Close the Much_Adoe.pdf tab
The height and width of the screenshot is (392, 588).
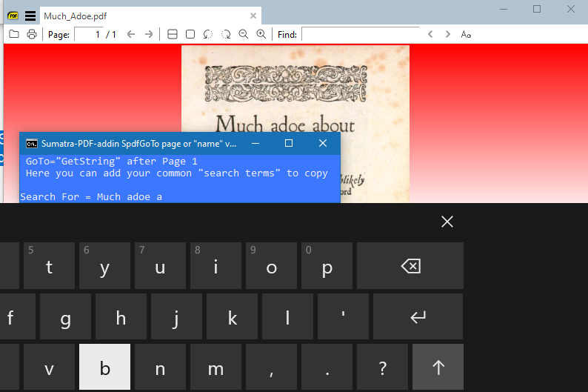tap(253, 16)
